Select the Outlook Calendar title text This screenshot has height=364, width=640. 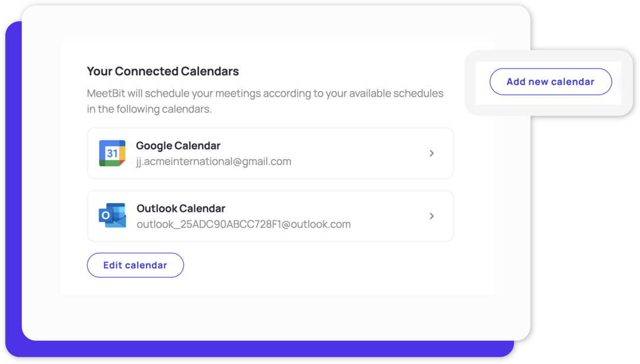pos(181,208)
